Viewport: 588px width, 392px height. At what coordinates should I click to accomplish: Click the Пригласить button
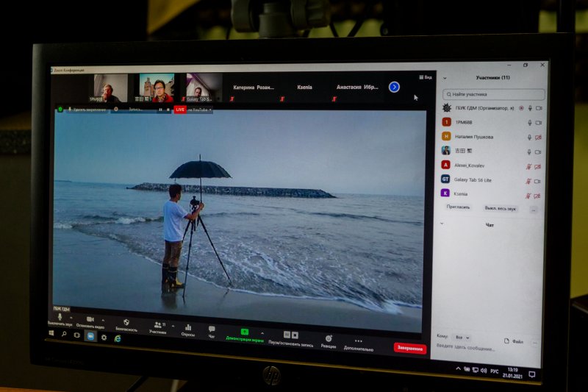tap(458, 207)
